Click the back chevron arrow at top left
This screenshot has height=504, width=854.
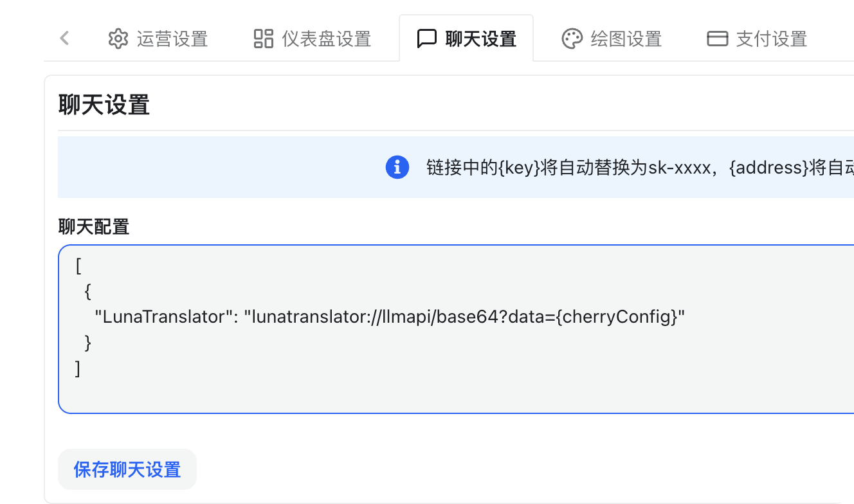(x=64, y=38)
